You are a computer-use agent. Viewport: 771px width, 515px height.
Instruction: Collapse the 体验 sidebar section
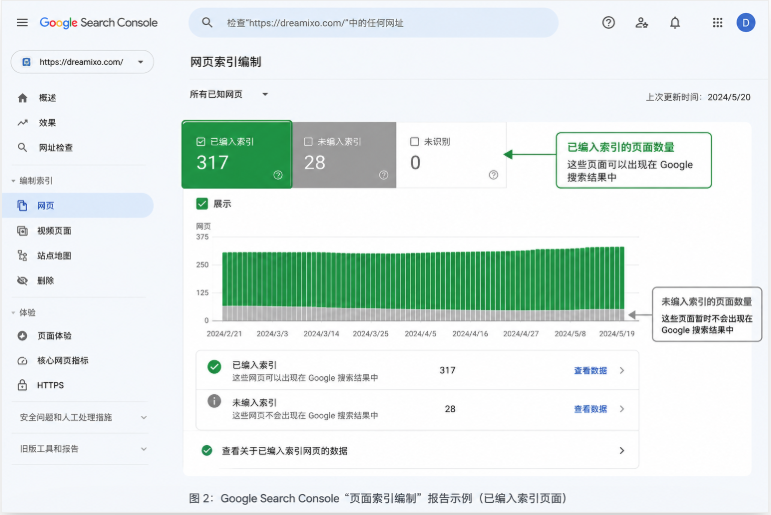tap(24, 312)
